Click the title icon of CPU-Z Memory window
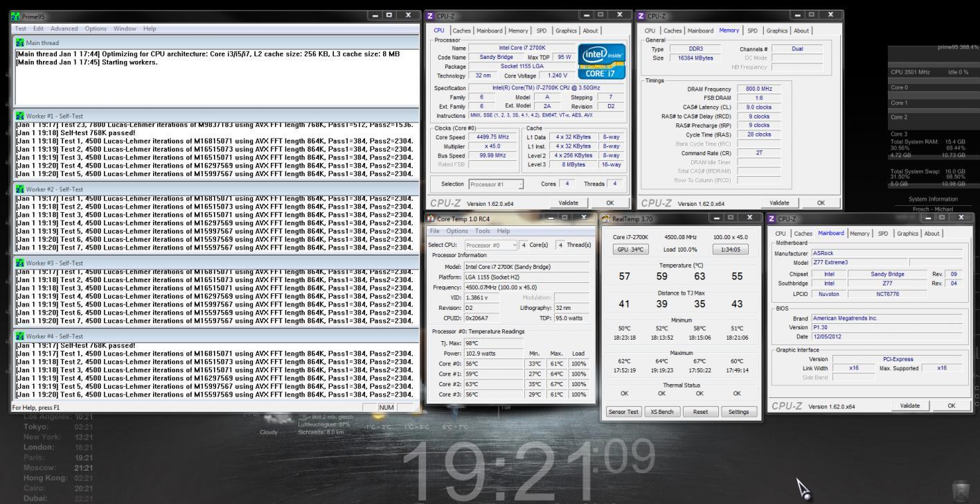The width and height of the screenshot is (980, 504). (640, 15)
